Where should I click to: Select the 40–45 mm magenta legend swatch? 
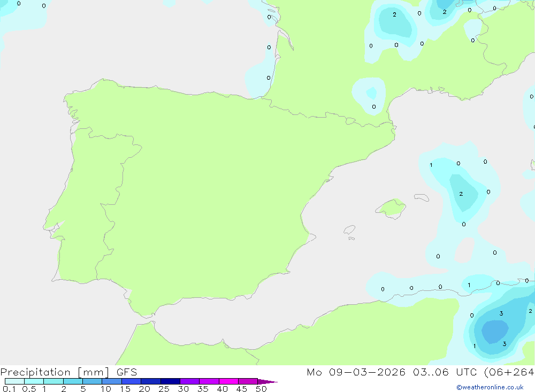point(228,381)
